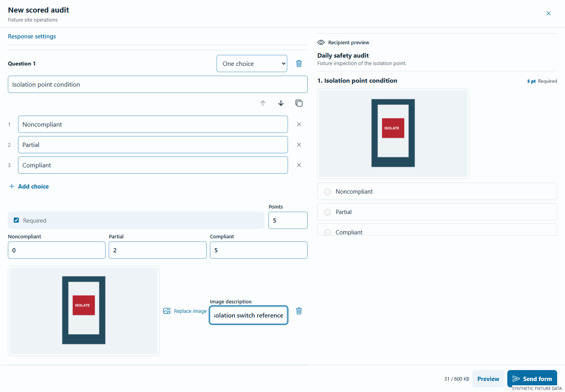Click the preview isolation switch image
Image resolution: width=565 pixels, height=392 pixels.
[393, 134]
